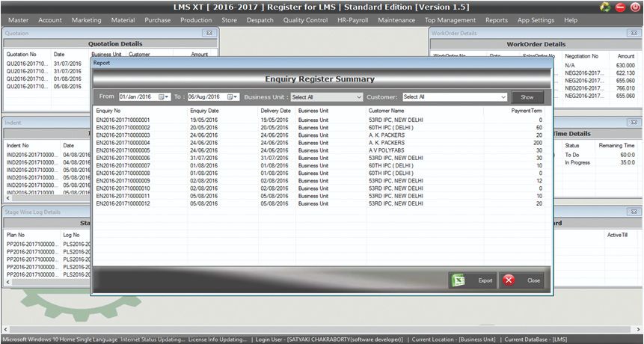This screenshot has width=644, height=344.
Task: Open the Maintenance menu
Action: [396, 20]
